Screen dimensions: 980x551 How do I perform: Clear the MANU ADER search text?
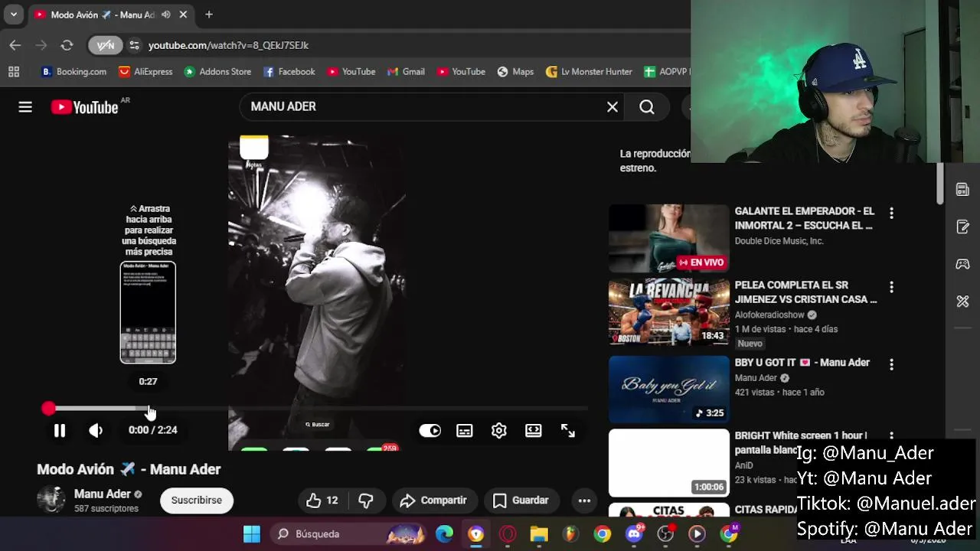612,107
